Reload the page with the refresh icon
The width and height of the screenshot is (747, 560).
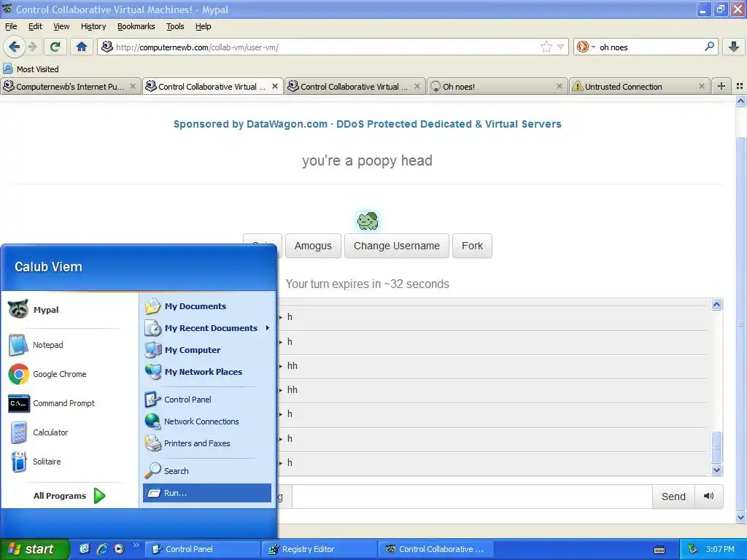55,47
